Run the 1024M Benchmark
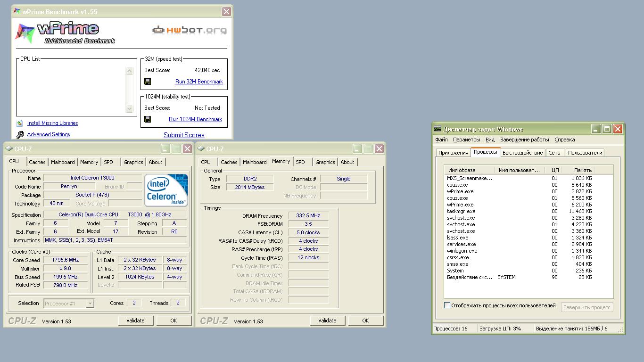The image size is (644, 362). [x=195, y=119]
